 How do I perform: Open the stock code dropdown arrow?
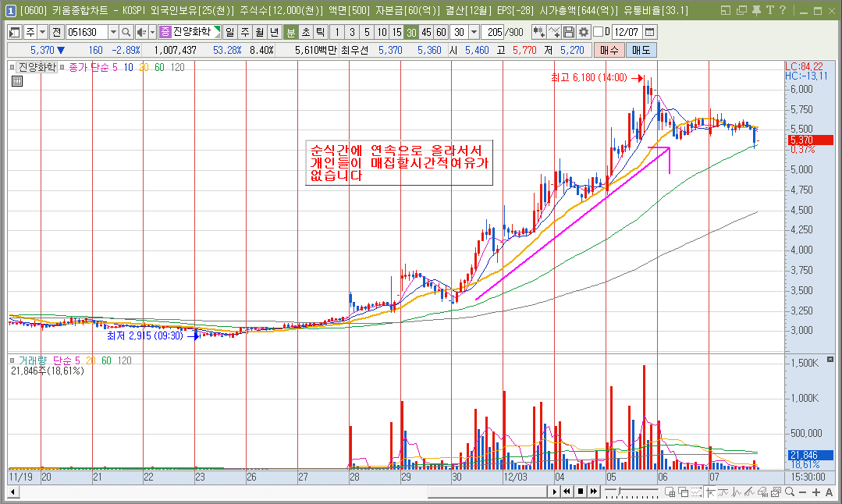pos(113,32)
